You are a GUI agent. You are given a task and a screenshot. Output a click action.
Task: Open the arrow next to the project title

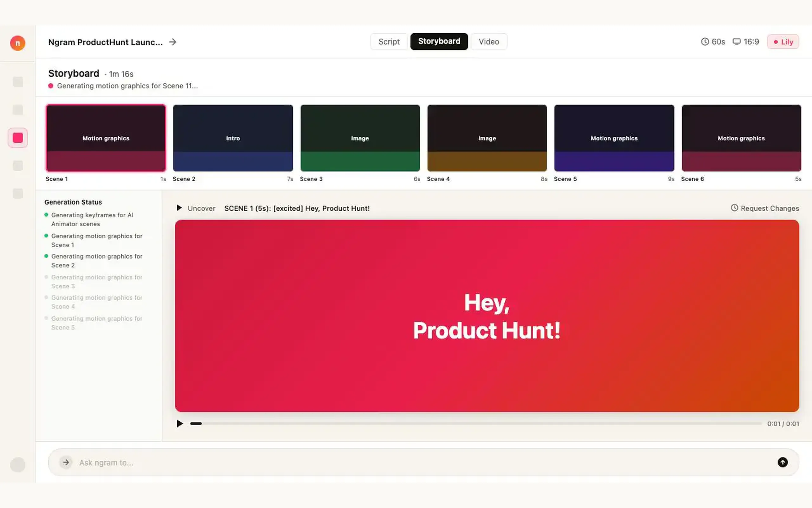[x=173, y=42]
